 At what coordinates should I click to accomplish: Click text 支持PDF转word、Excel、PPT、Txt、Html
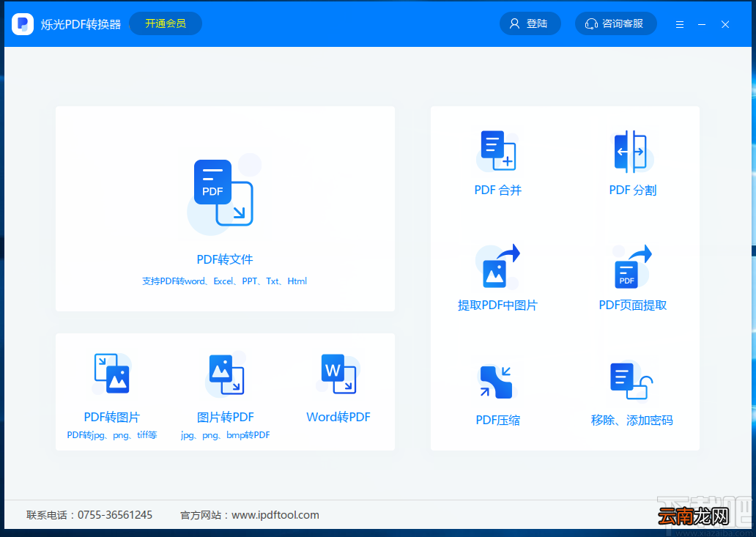point(225,281)
